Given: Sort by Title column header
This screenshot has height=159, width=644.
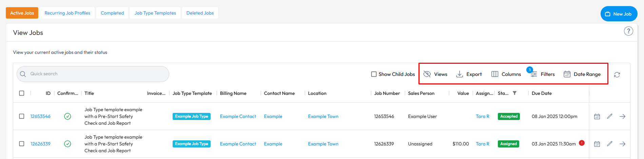Looking at the screenshot, I should point(89,93).
